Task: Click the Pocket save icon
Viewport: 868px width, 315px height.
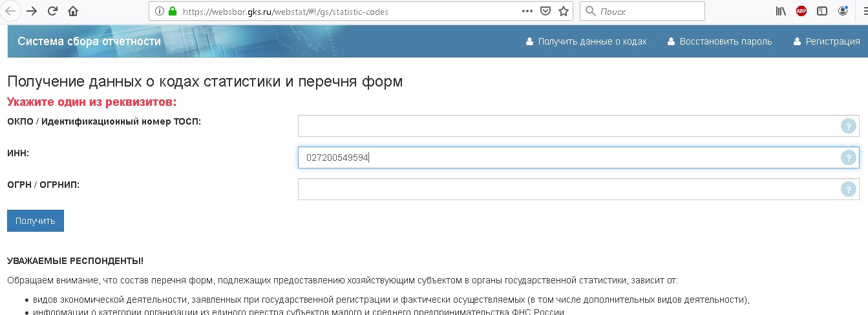Action: 545,11
